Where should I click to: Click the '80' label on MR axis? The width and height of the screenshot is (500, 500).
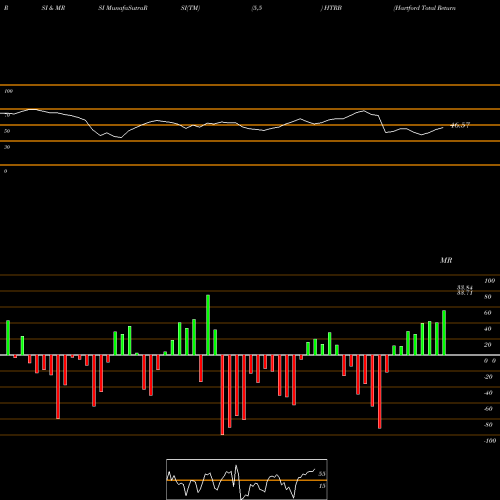pos(488,297)
